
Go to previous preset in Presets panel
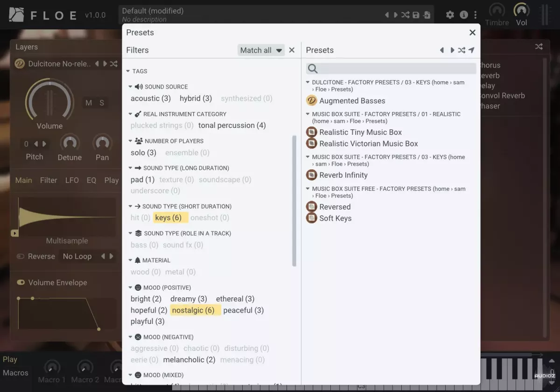[442, 50]
